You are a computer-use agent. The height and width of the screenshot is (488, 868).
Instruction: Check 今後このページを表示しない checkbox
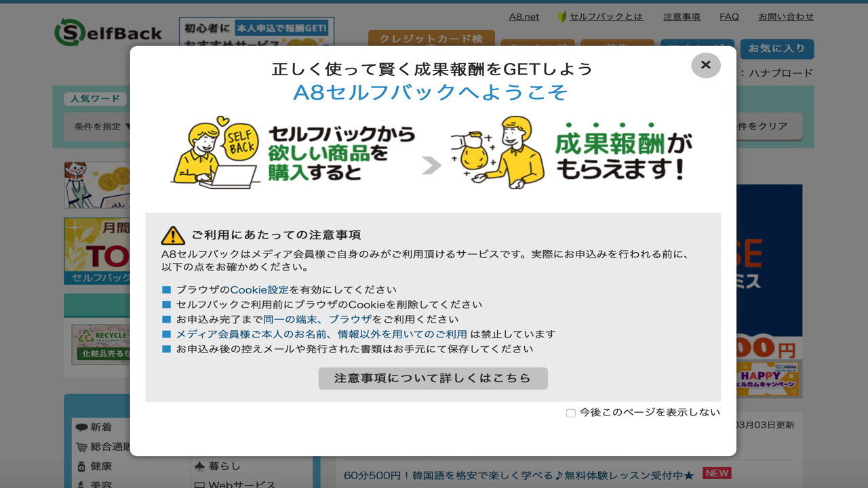[x=571, y=413]
